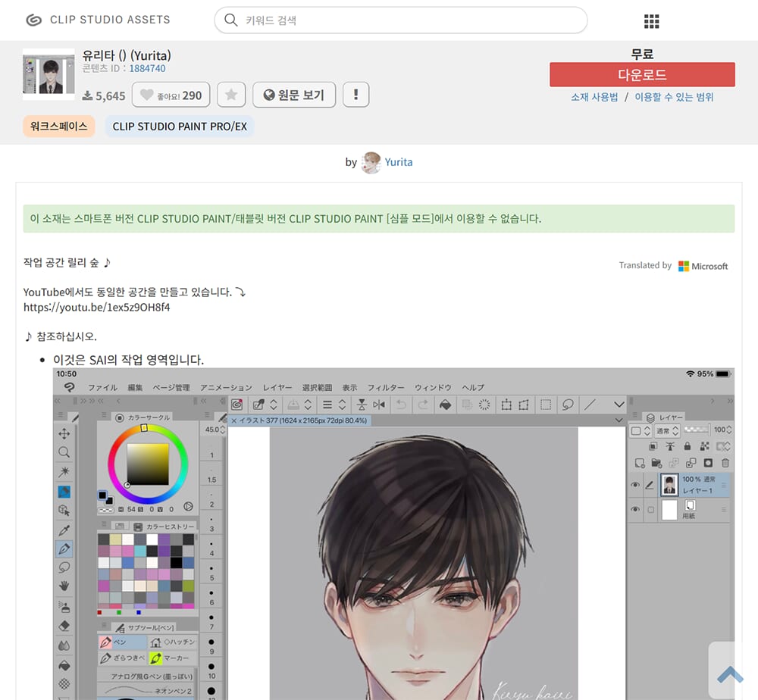Click the report exclamation button
The image size is (758, 700).
(x=356, y=95)
